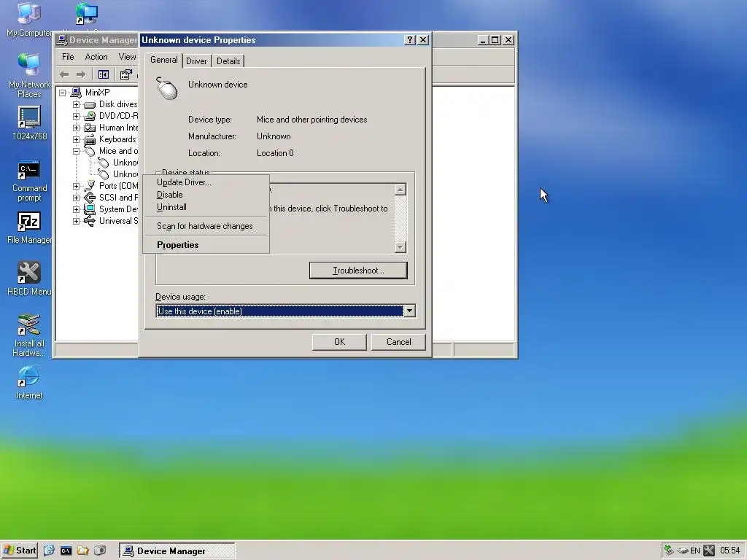The width and height of the screenshot is (747, 560).
Task: Open the My Network Places desktop icon
Action: tap(29, 75)
